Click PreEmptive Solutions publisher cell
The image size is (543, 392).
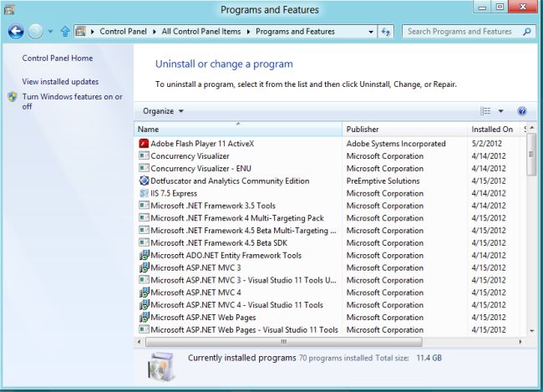pyautogui.click(x=383, y=181)
